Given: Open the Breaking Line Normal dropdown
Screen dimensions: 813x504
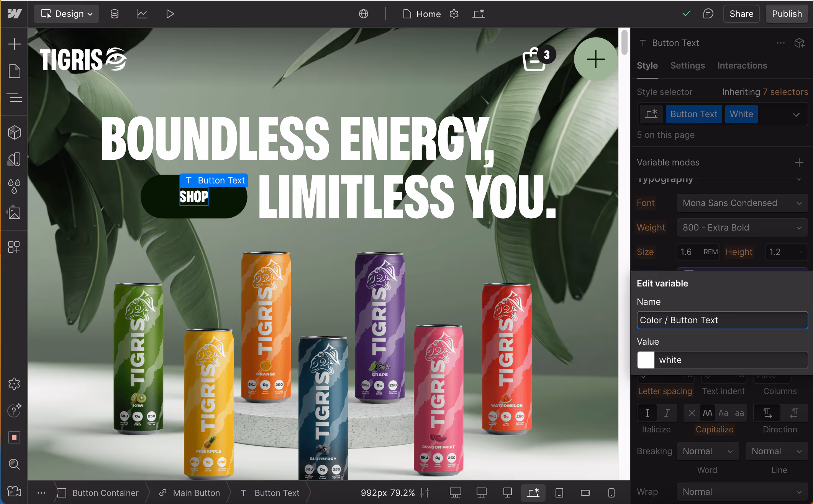Looking at the screenshot, I should tap(777, 451).
